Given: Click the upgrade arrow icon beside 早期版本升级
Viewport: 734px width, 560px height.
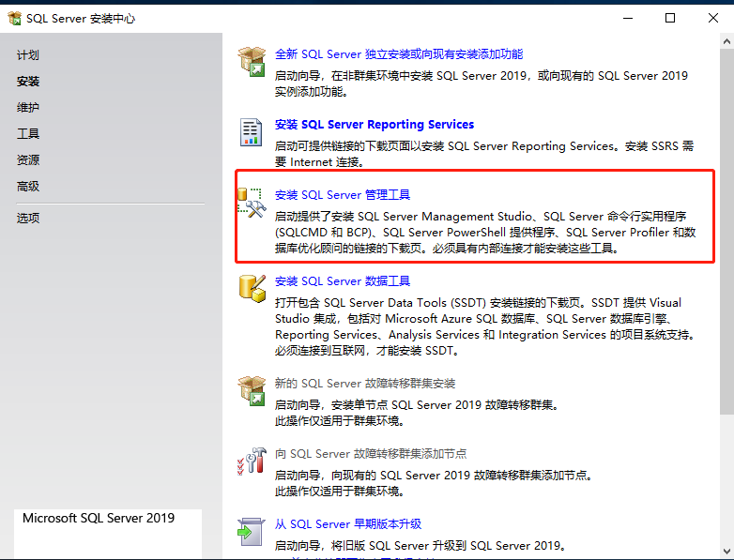Looking at the screenshot, I should point(252,532).
